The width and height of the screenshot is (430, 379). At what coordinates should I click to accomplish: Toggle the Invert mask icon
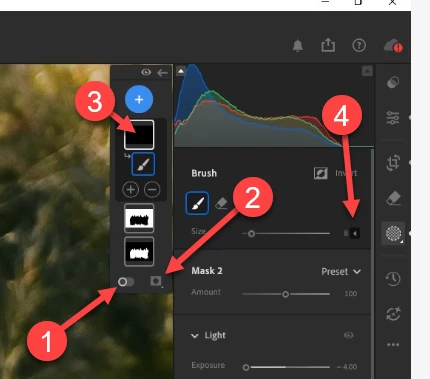(x=320, y=173)
